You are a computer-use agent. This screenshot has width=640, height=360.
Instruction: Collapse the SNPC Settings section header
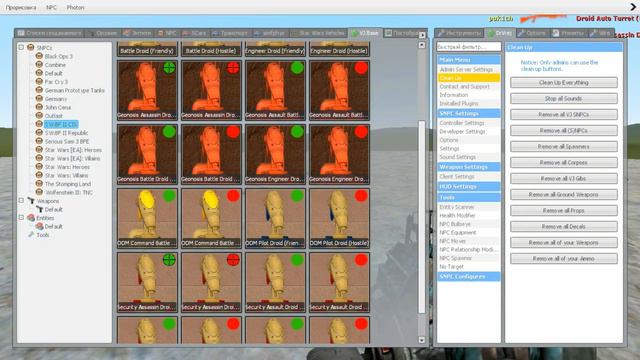click(x=469, y=113)
